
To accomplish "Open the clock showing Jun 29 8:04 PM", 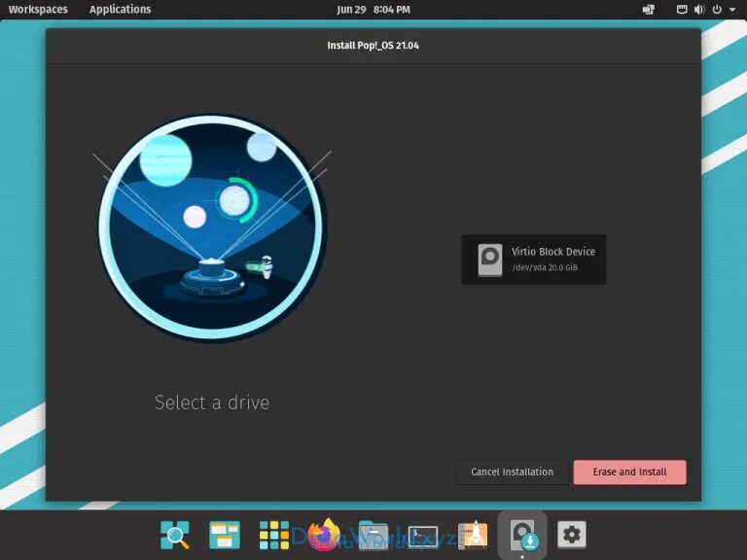I will click(x=373, y=10).
